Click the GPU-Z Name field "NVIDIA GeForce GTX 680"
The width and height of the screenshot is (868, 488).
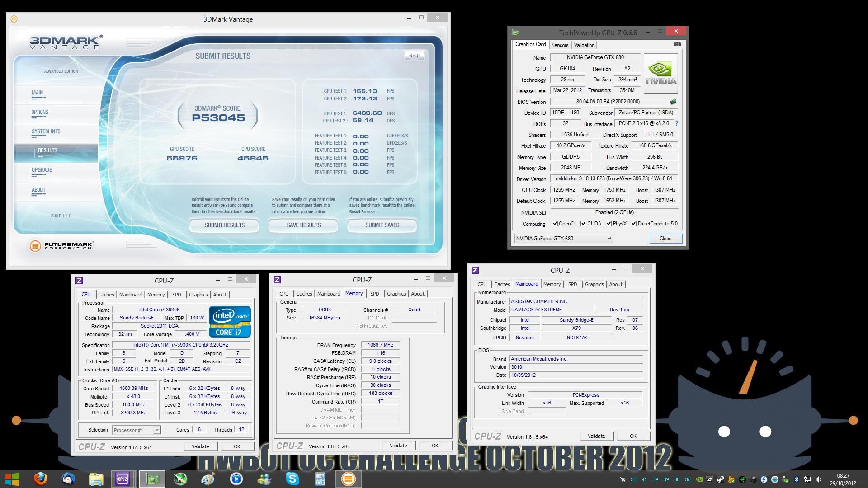tap(595, 57)
